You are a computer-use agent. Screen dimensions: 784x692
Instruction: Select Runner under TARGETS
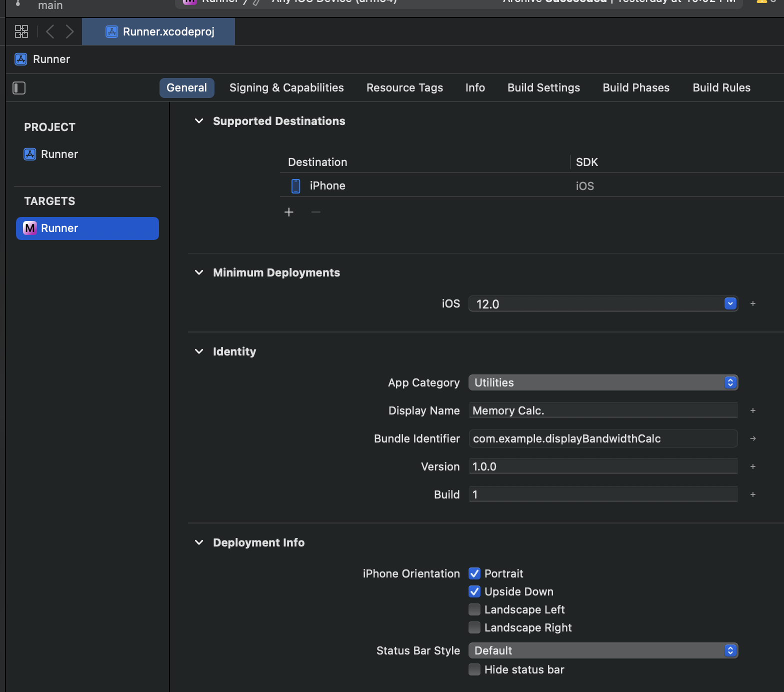pos(87,228)
